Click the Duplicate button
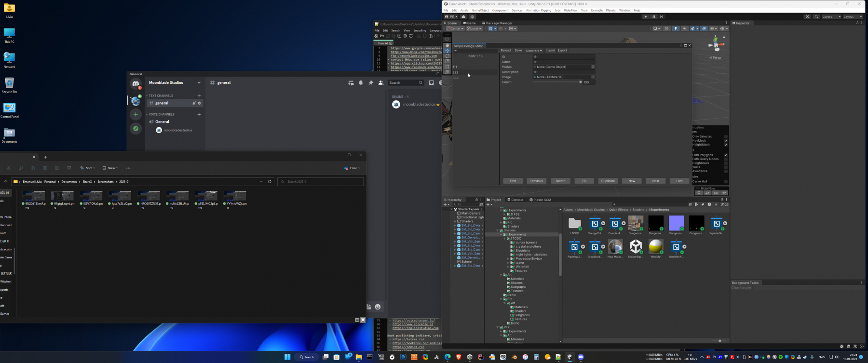Screen dimensions: 868x363 click(x=608, y=181)
